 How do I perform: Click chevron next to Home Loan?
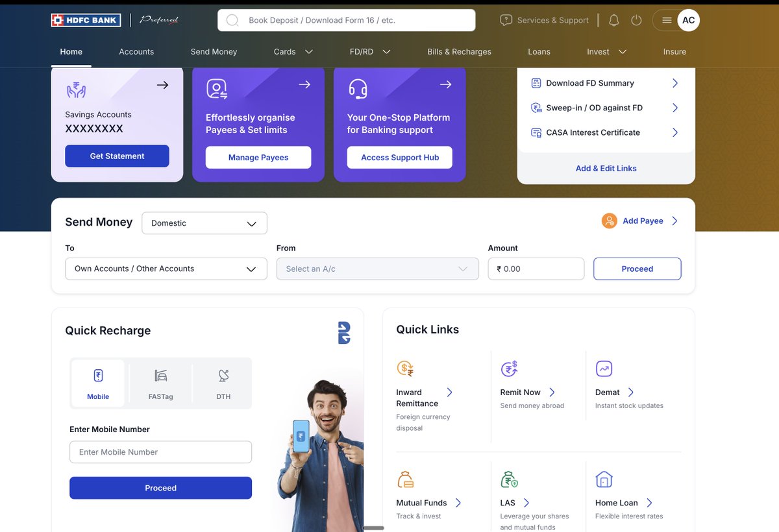coord(649,503)
